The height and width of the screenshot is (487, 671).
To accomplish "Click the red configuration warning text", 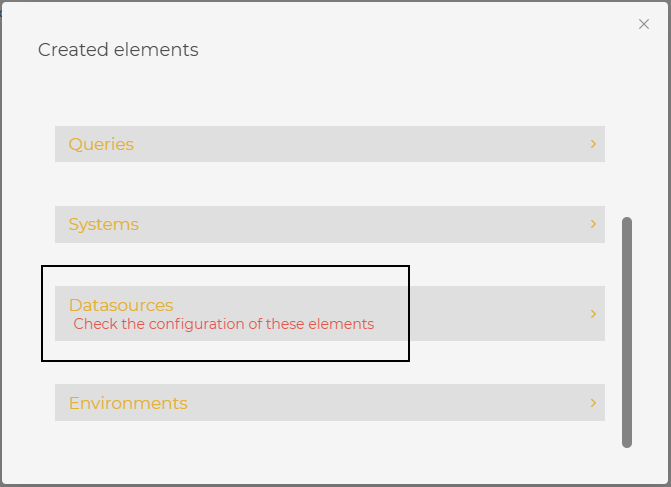I will (x=224, y=324).
